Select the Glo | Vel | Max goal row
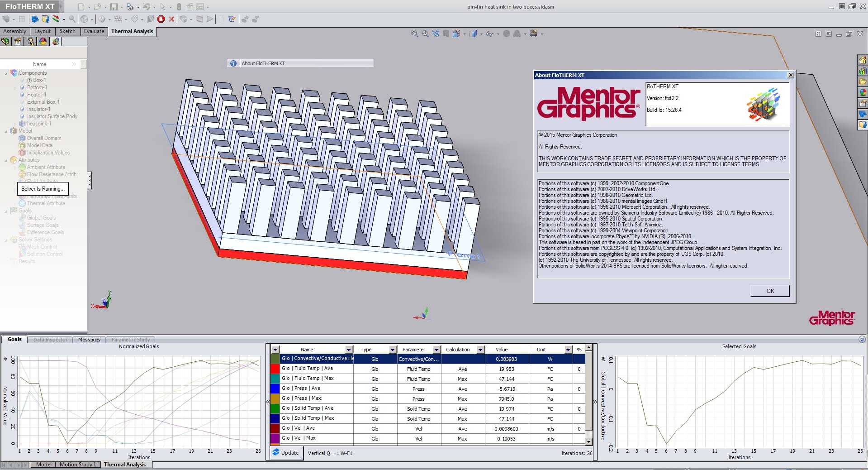Viewport: 868px width, 470px height. tap(427, 438)
